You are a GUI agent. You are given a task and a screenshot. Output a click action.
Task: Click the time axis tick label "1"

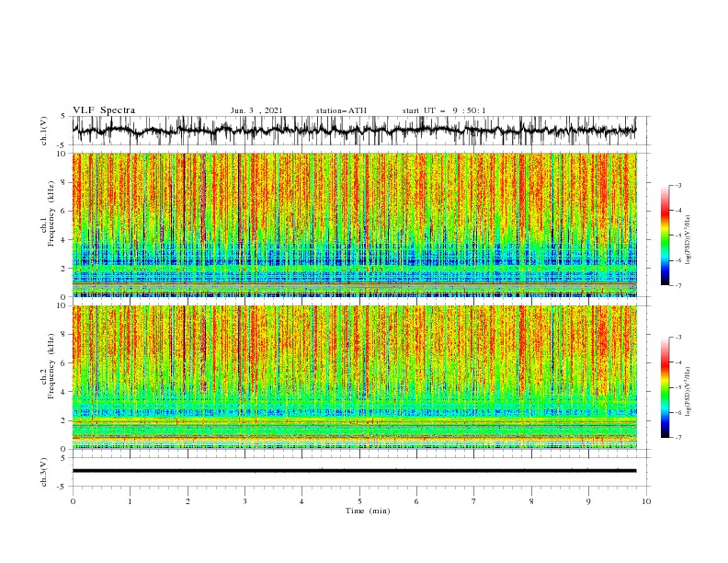(x=130, y=501)
